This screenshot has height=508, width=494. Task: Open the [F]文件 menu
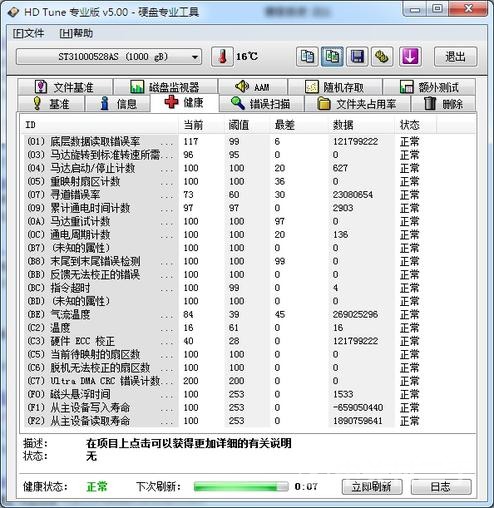pos(28,33)
